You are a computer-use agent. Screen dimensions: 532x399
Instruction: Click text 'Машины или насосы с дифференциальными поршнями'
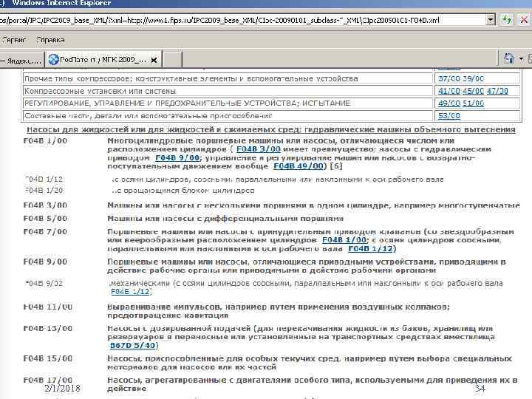225,219
